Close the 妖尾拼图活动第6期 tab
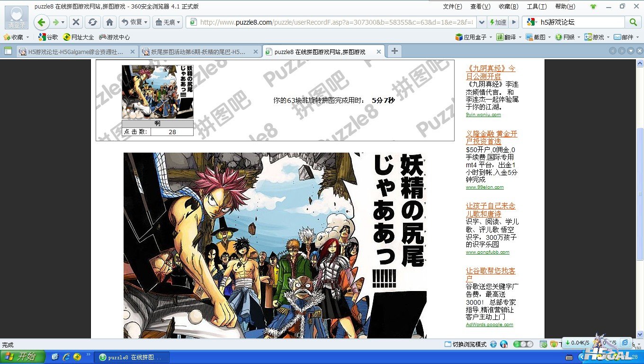The image size is (644, 364). pyautogui.click(x=256, y=52)
